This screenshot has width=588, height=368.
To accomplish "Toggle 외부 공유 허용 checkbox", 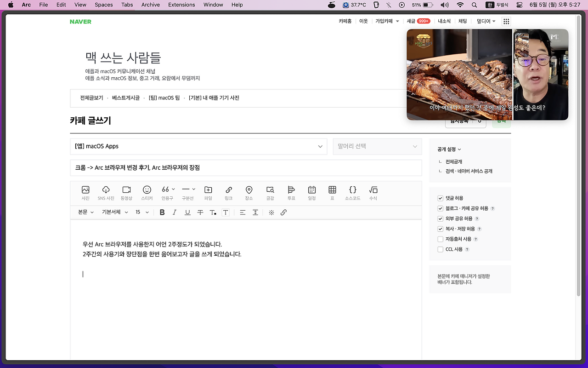I will tap(441, 218).
